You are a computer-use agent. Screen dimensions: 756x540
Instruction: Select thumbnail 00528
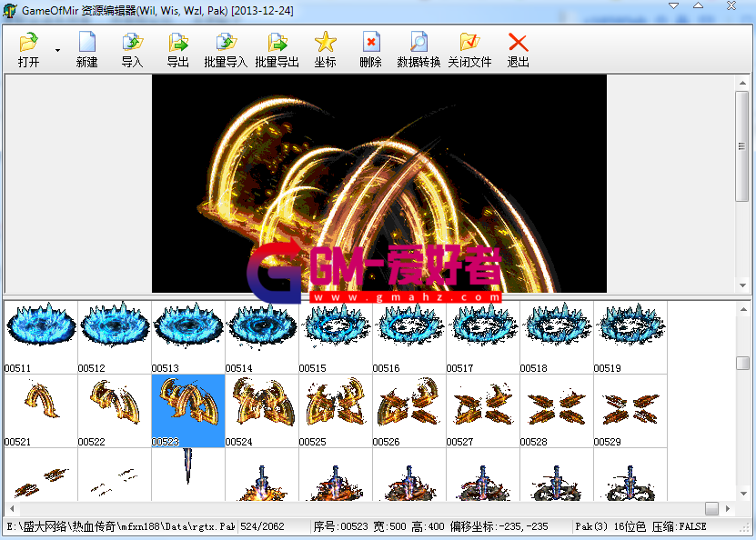pyautogui.click(x=558, y=411)
